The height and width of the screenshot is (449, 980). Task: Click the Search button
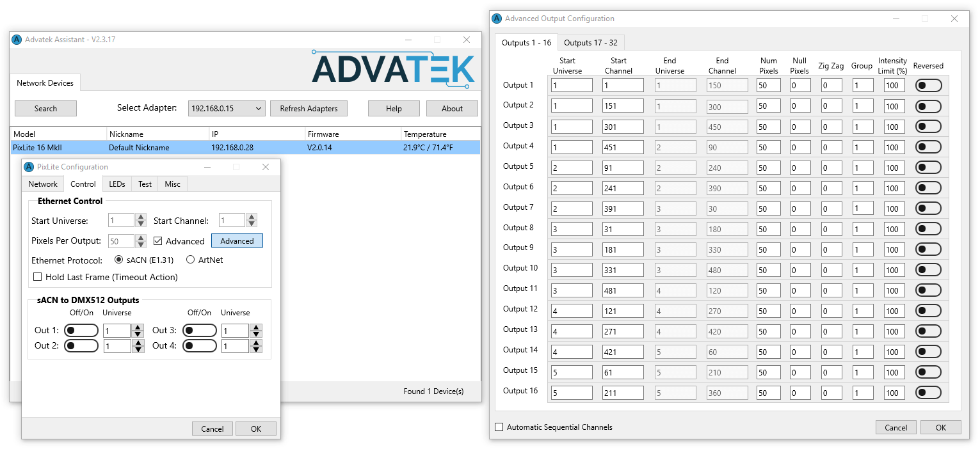pos(45,109)
